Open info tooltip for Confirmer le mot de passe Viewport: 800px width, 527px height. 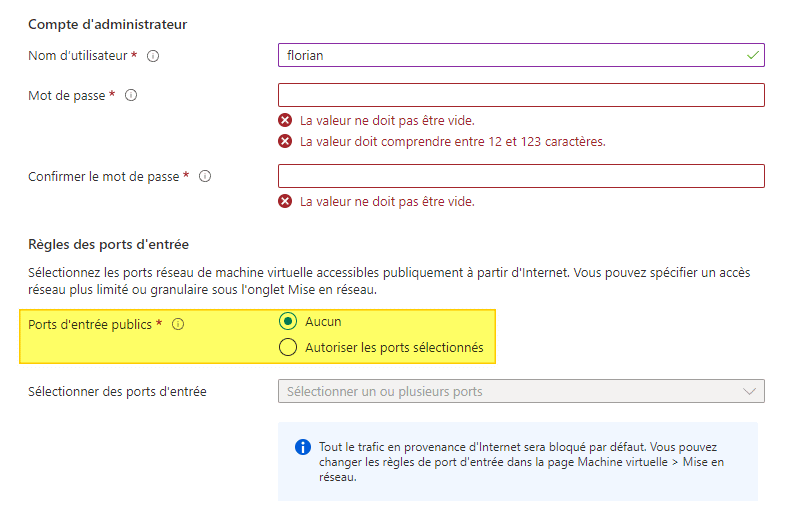pyautogui.click(x=205, y=176)
